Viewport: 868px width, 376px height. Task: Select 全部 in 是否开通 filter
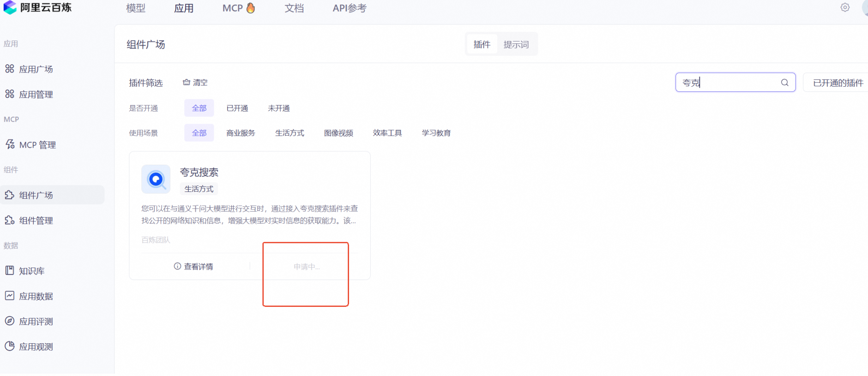click(199, 108)
